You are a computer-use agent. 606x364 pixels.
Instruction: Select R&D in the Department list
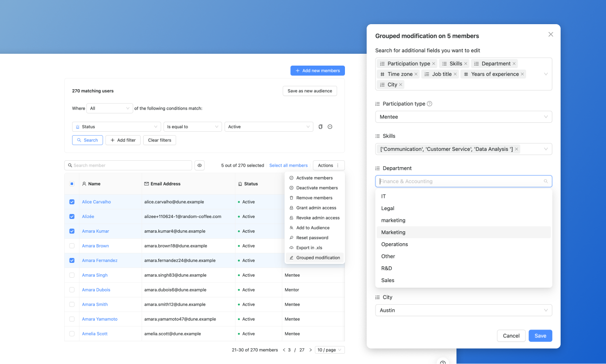tap(463, 268)
